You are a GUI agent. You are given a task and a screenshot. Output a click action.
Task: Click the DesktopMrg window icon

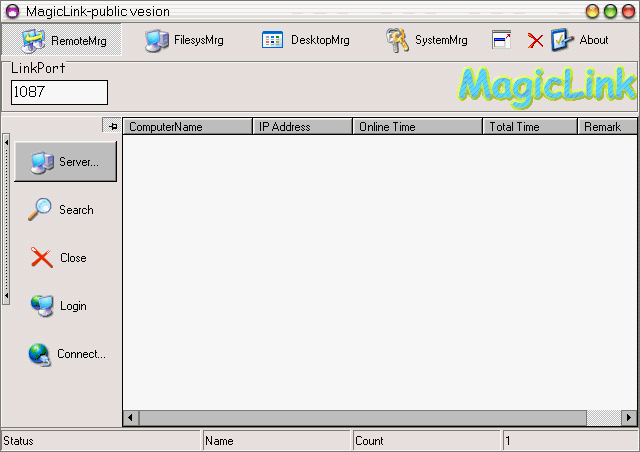point(273,40)
